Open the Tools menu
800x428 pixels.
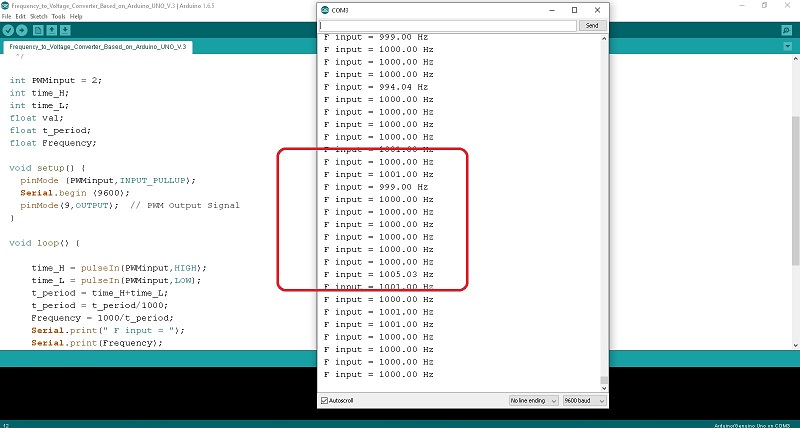[x=59, y=16]
